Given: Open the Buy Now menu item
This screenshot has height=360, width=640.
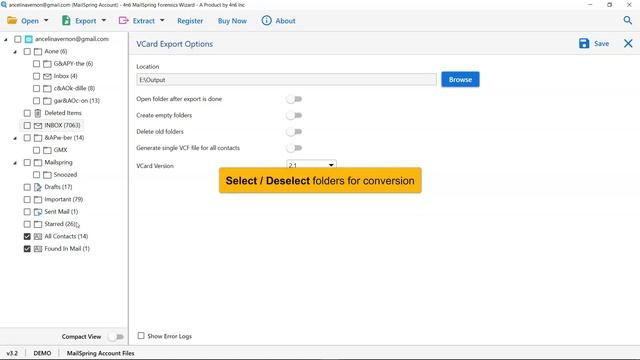Looking at the screenshot, I should click(x=232, y=20).
